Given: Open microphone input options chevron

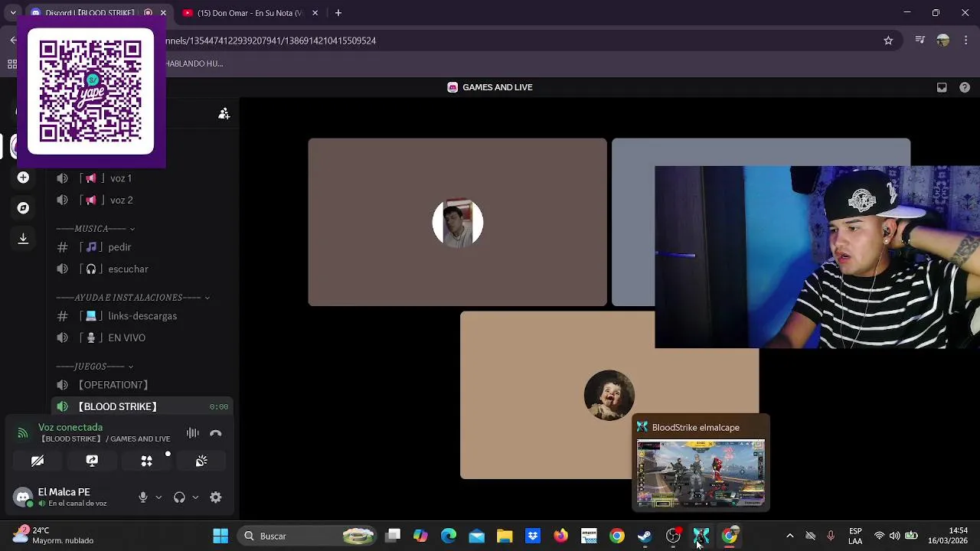Looking at the screenshot, I should coord(158,497).
